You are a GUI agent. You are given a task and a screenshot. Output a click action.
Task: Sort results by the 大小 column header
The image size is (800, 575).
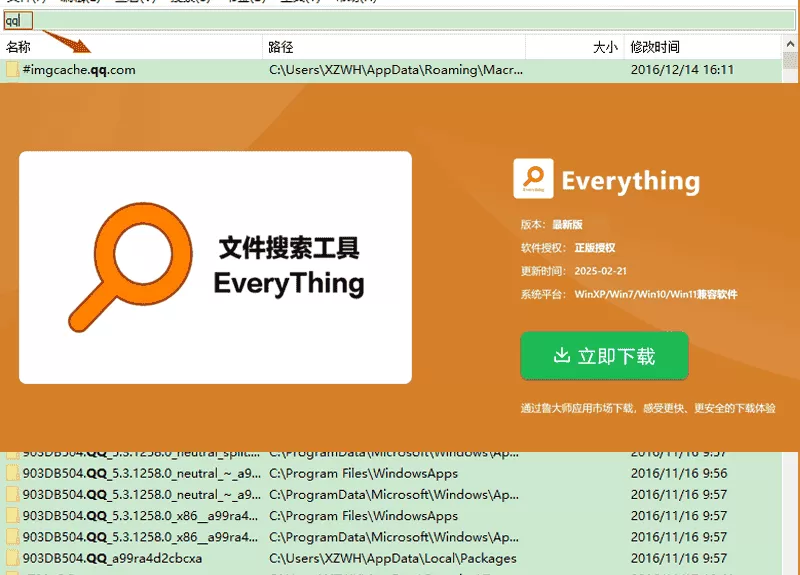pos(605,47)
